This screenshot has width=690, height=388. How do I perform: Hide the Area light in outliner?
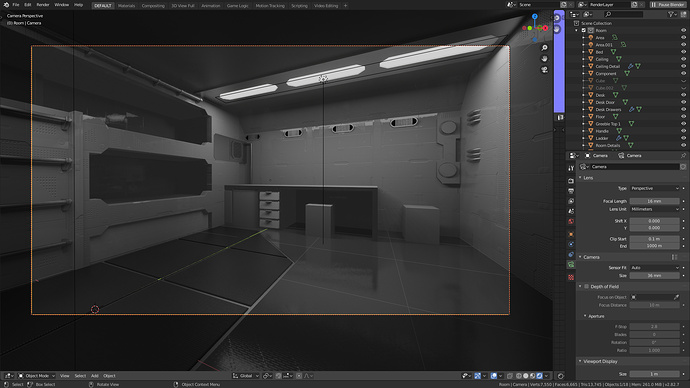tap(683, 38)
